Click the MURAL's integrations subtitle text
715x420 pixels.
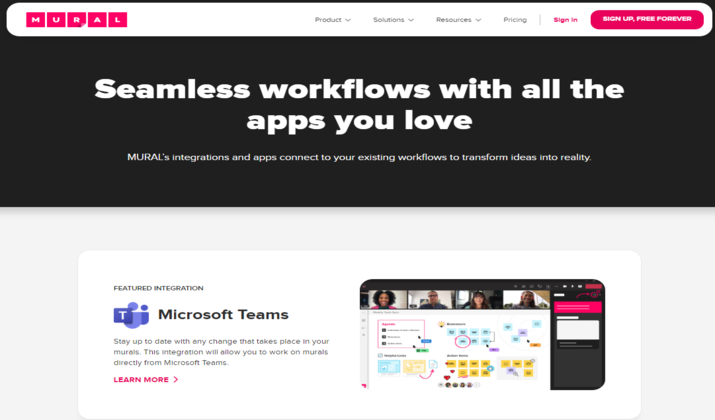(x=359, y=157)
